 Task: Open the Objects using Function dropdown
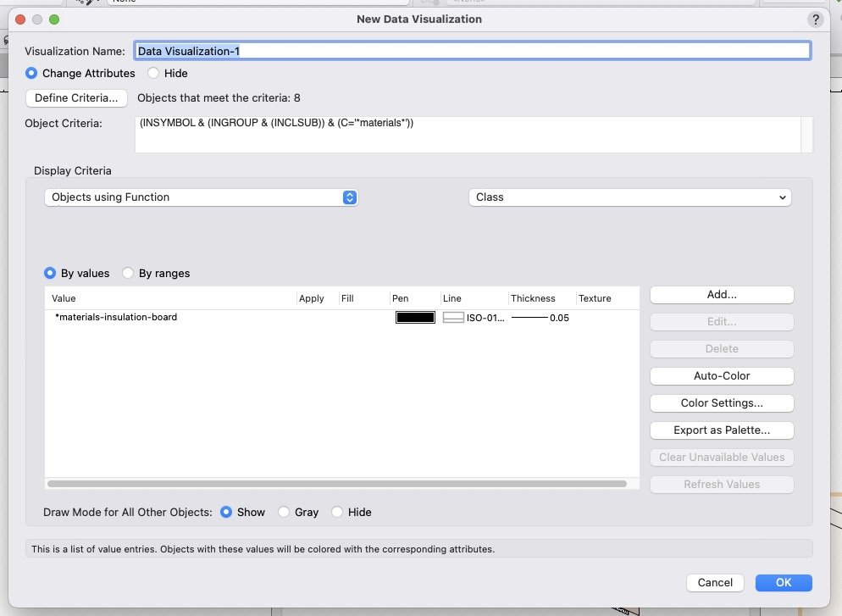pos(201,197)
